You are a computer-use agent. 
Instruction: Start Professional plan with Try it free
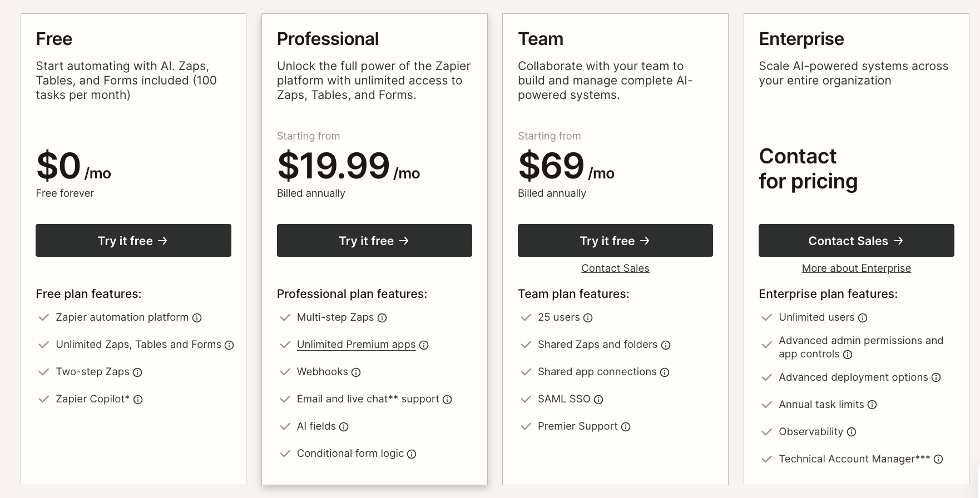(x=374, y=241)
